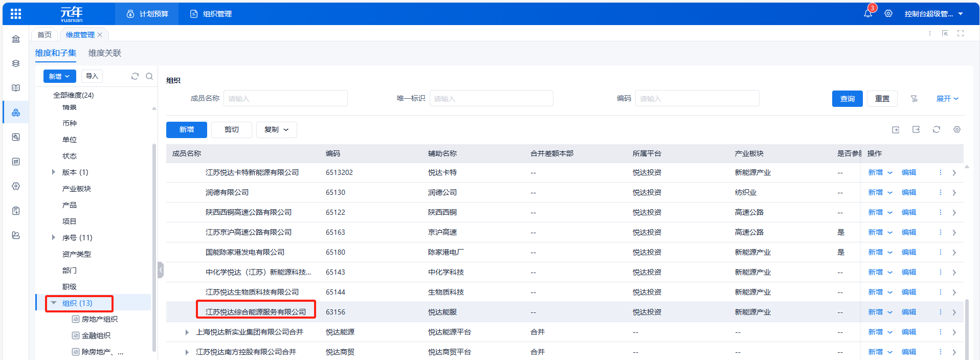The width and height of the screenshot is (980, 360).
Task: Refresh the dimension tree list
Action: [135, 76]
